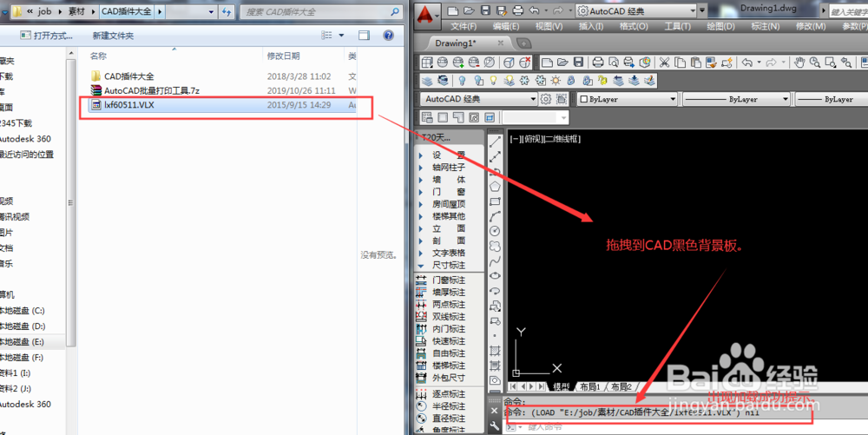This screenshot has height=435, width=868.
Task: Open Plot Preview from Standard toolbar
Action: pyautogui.click(x=614, y=63)
